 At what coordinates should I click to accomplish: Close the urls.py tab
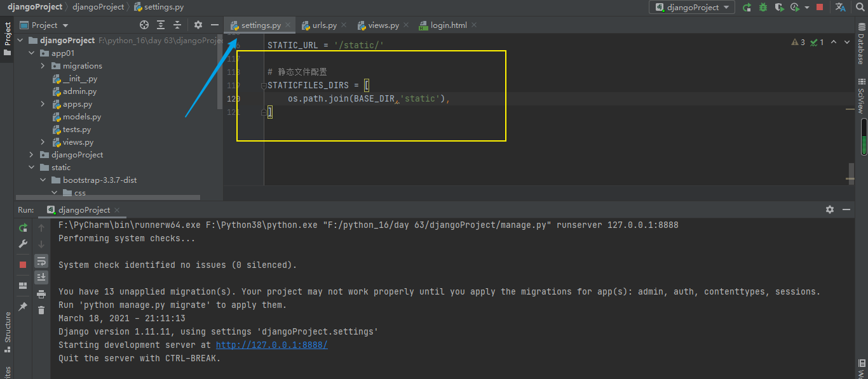(x=344, y=25)
